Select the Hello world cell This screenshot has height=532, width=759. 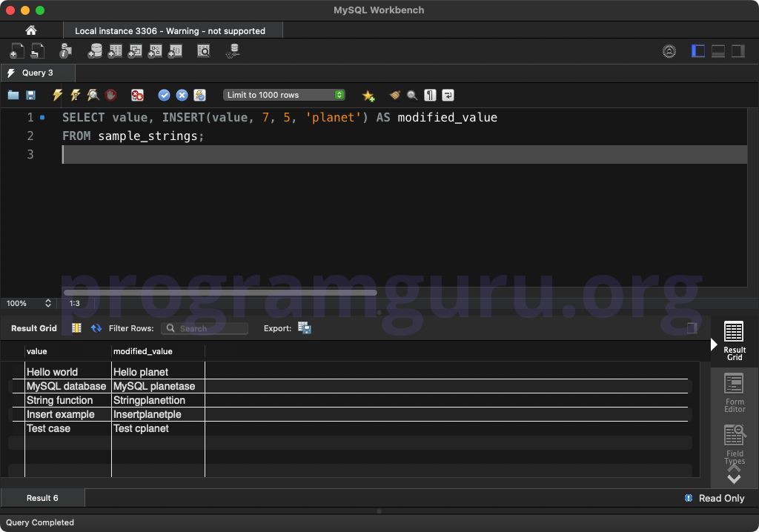point(67,372)
